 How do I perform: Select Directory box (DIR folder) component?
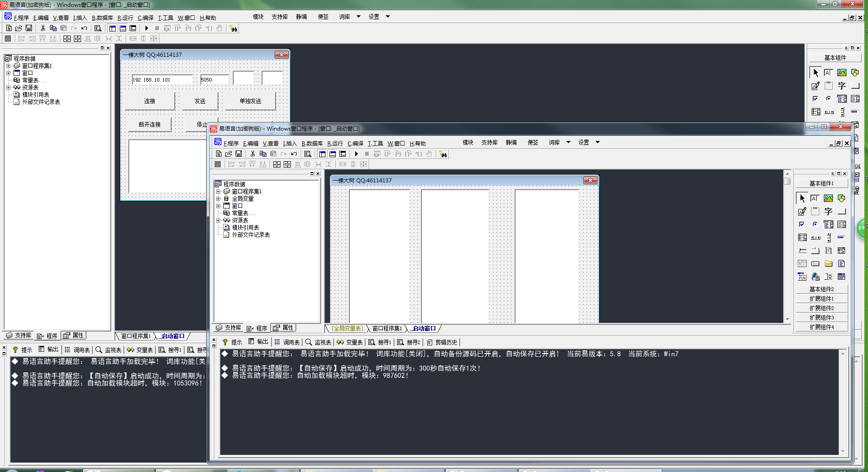coord(828,263)
